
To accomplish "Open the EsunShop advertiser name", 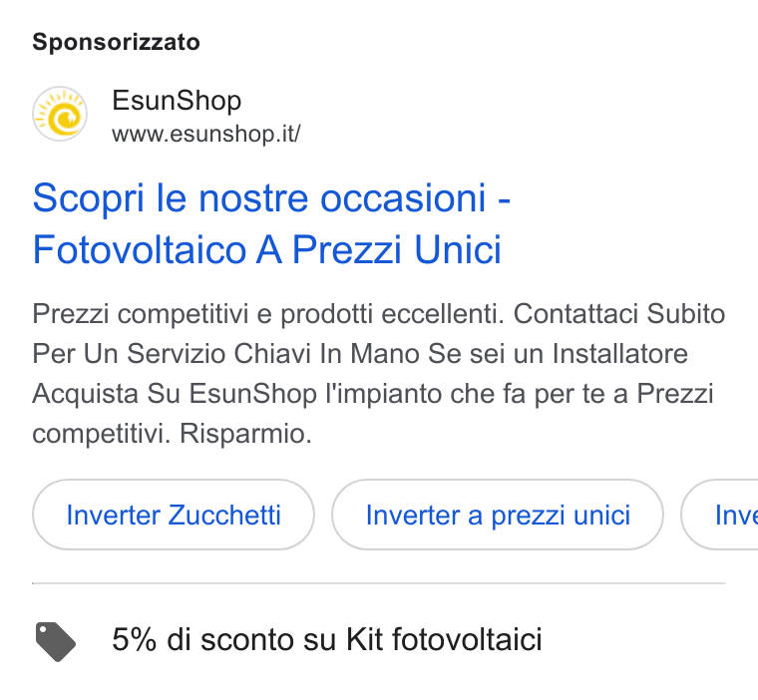I will click(x=177, y=101).
